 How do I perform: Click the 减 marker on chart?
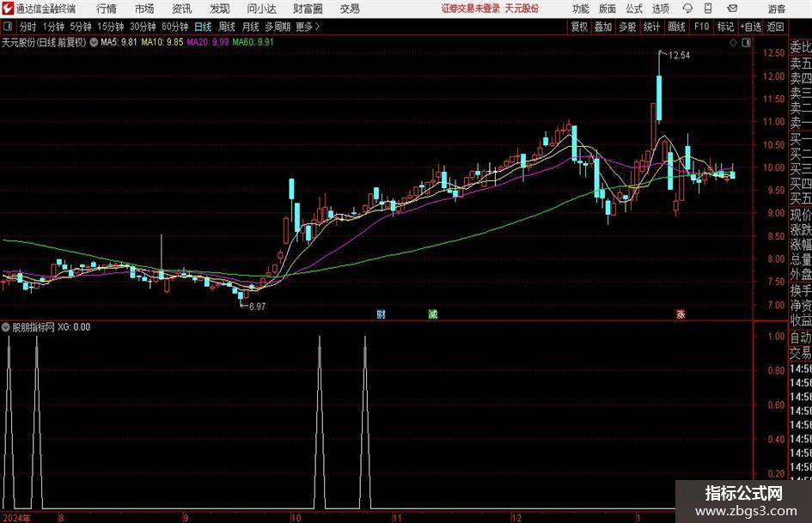coord(433,314)
